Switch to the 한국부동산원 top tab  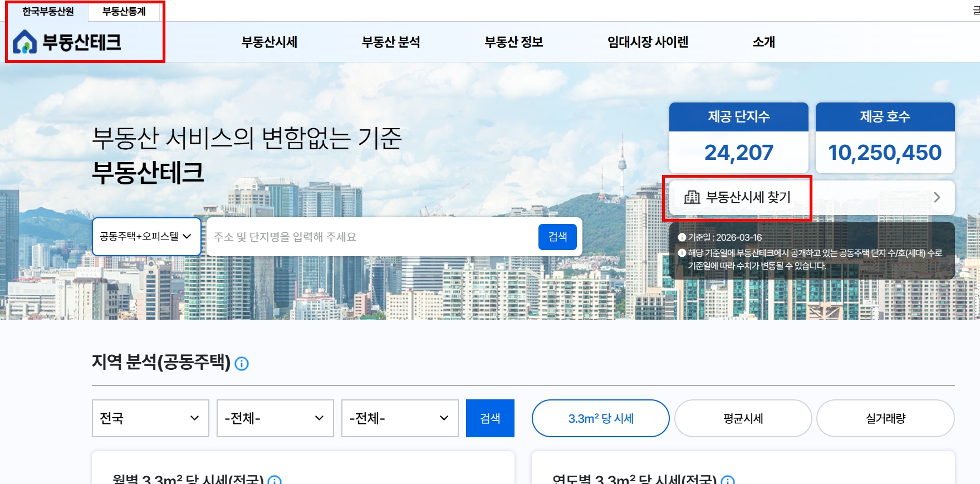pos(48,11)
